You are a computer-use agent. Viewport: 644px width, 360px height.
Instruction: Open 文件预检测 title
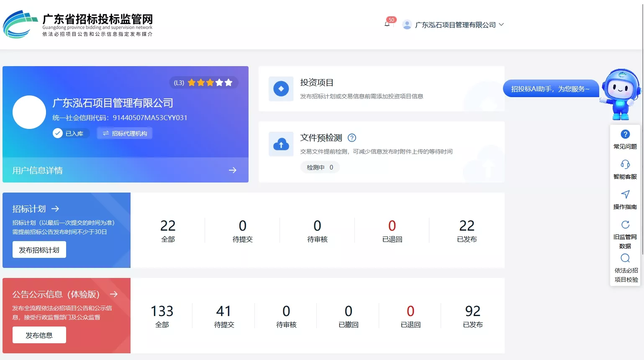pos(321,138)
